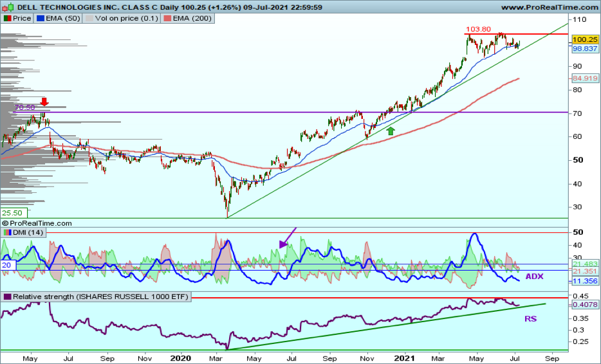Open the EMA (200) legend label
The width and height of the screenshot is (601, 364).
pos(192,19)
